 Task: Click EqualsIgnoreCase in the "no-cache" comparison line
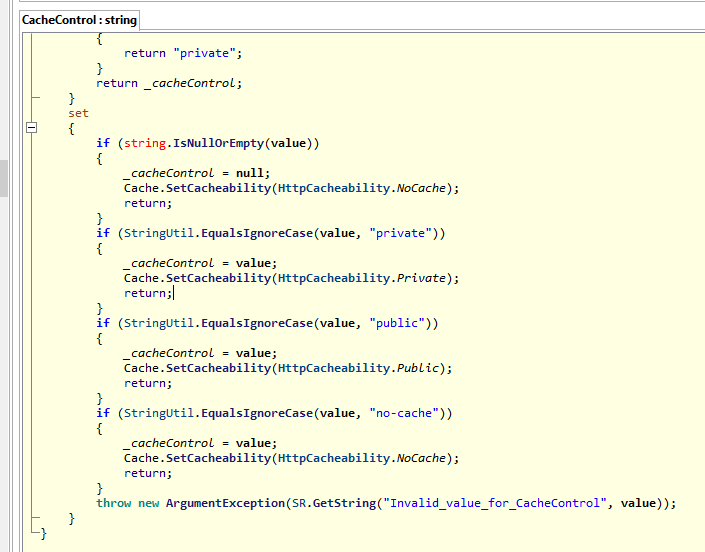tap(257, 413)
